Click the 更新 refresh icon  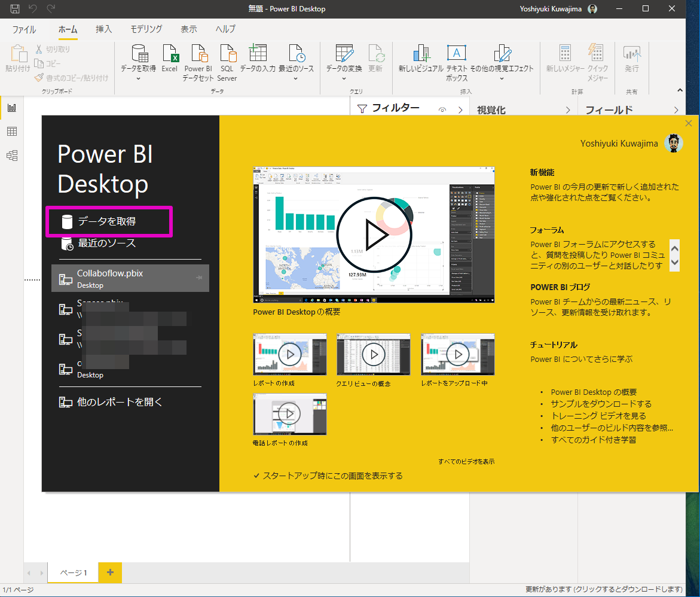click(376, 53)
